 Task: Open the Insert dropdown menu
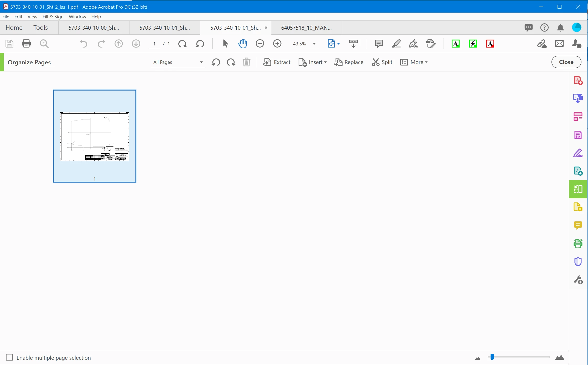coord(313,62)
